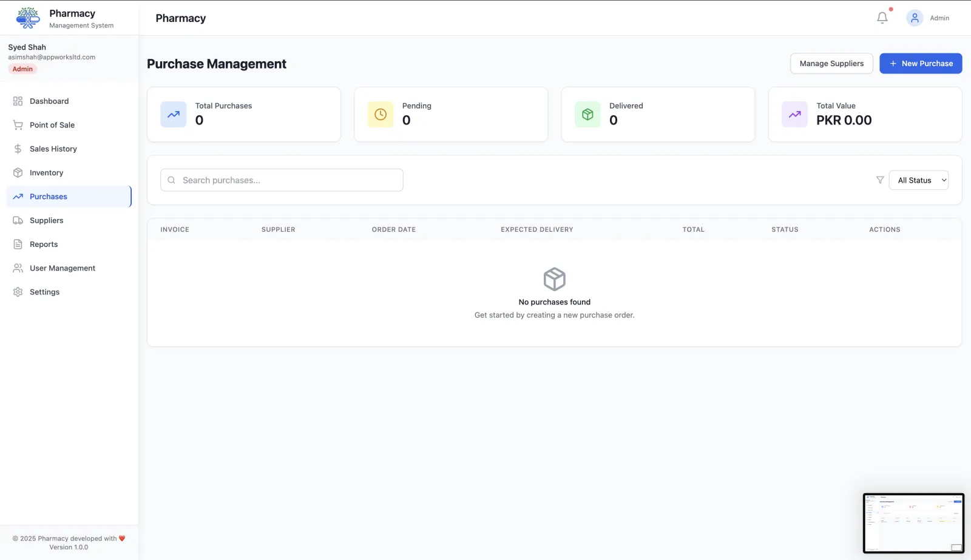
Task: Click the Admin user avatar icon
Action: [915, 18]
